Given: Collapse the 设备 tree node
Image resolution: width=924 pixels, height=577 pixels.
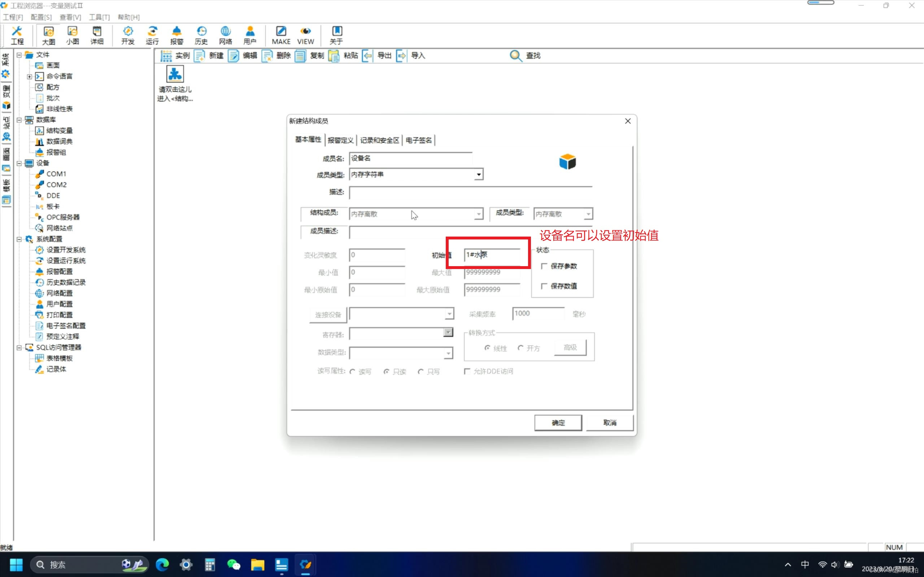Looking at the screenshot, I should point(19,163).
